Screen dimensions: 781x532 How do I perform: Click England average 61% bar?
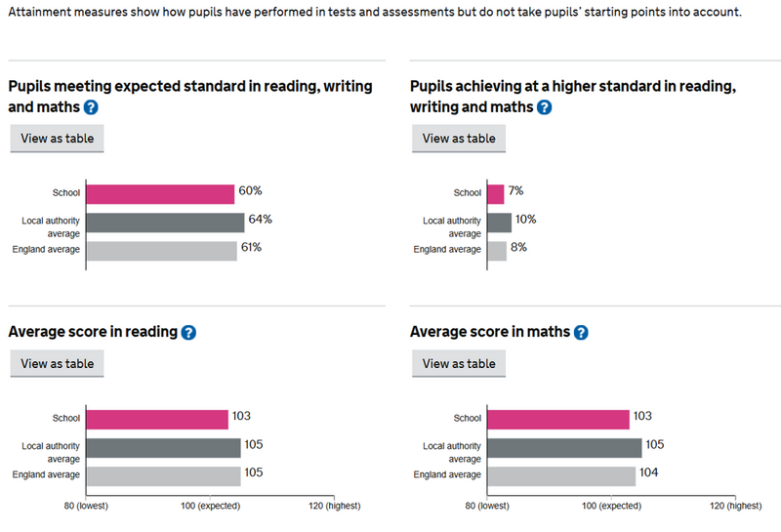pyautogui.click(x=162, y=250)
